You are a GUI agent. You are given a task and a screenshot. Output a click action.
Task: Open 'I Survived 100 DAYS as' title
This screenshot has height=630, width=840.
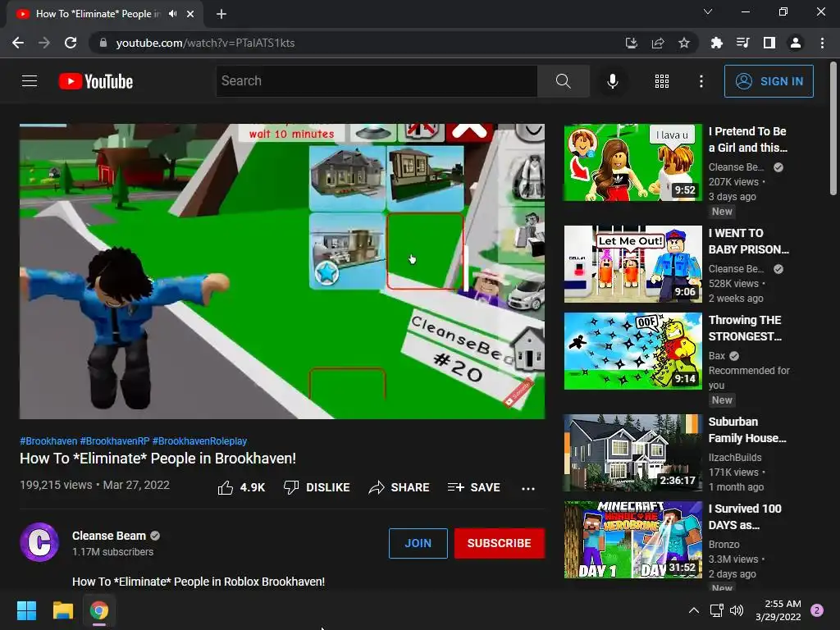(x=745, y=517)
